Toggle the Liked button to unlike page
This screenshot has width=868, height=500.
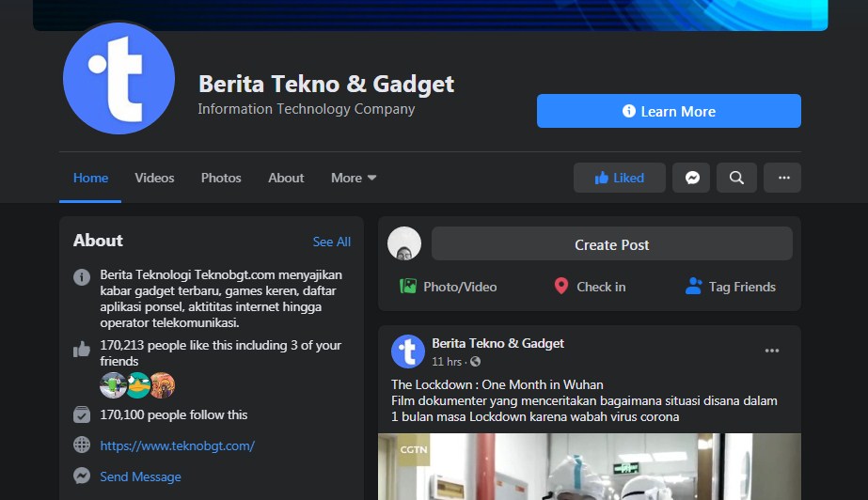coord(619,178)
